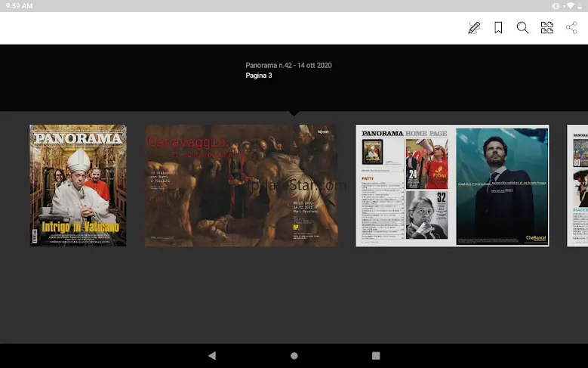The image size is (588, 368).
Task: Select the 'Panorama n.42 - 14 ott 2020' title
Action: click(x=289, y=65)
